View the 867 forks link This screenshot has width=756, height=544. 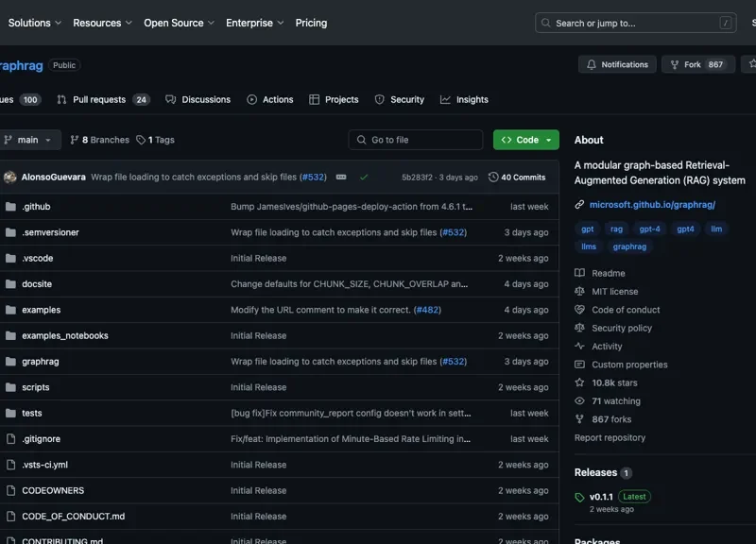click(603, 419)
